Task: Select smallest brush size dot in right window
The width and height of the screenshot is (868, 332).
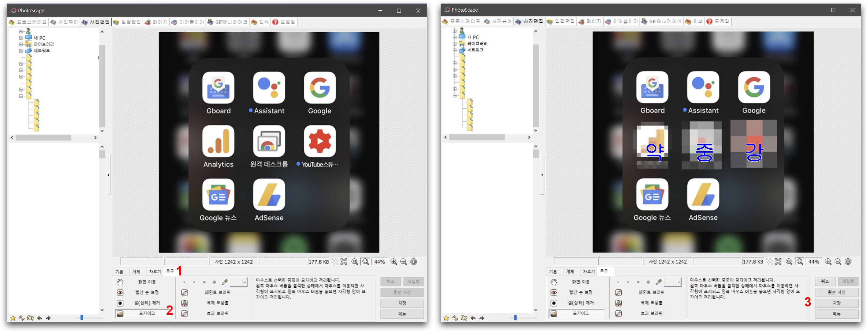Action: click(618, 282)
